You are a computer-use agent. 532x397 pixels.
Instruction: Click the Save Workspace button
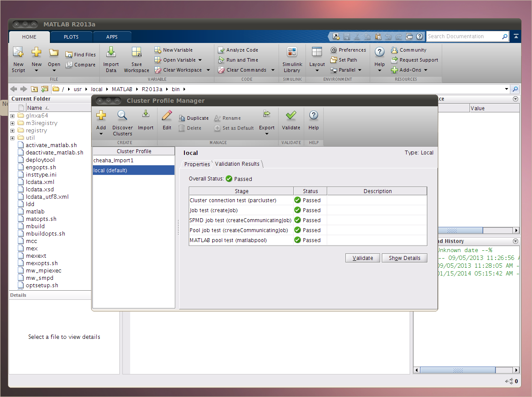(x=136, y=59)
